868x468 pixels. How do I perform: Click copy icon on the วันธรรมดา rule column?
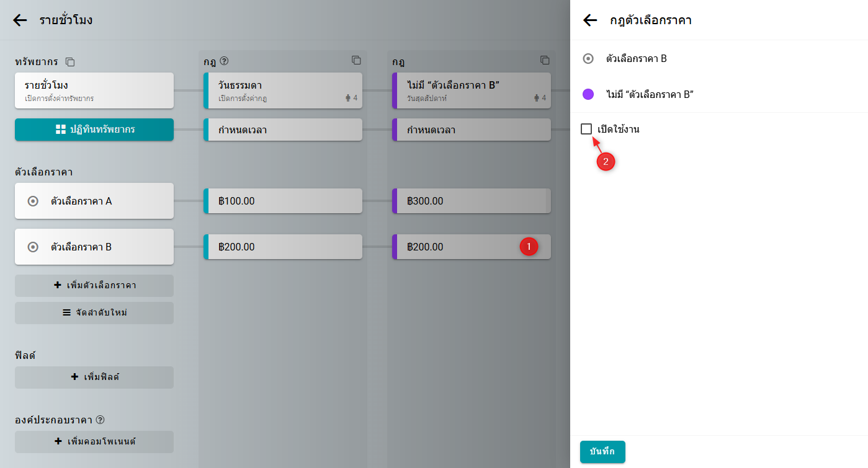click(356, 61)
